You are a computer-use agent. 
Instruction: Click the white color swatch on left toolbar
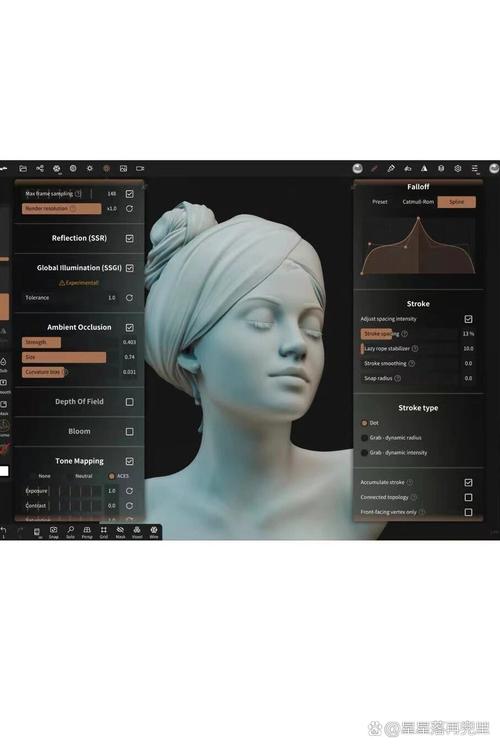pyautogui.click(x=4, y=471)
